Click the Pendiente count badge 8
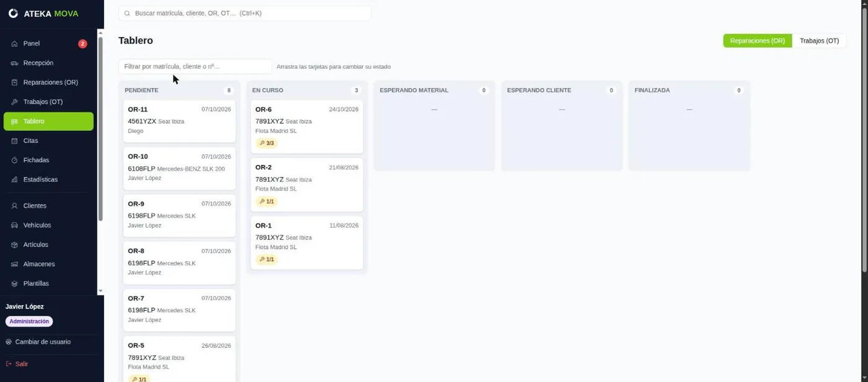 (229, 91)
